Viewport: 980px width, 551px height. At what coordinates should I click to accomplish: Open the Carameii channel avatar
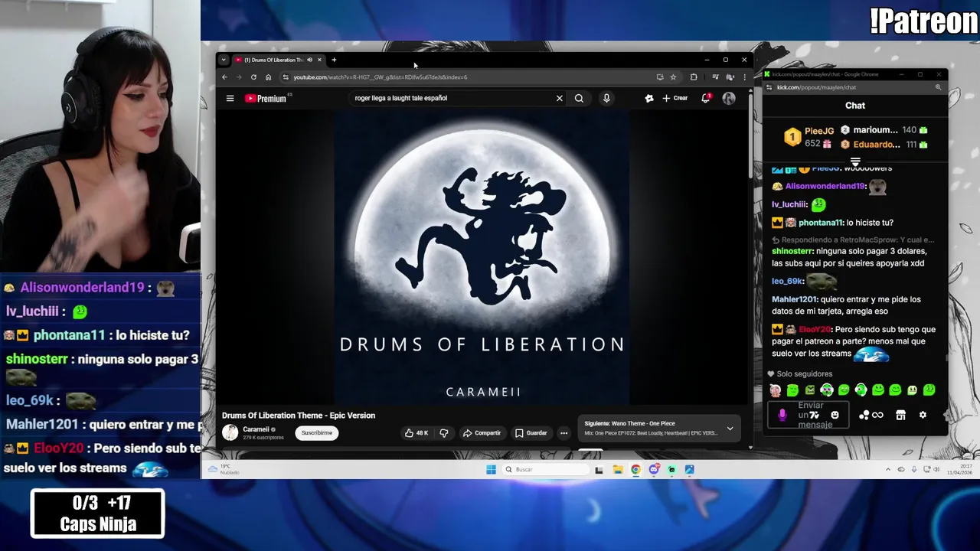(x=230, y=433)
